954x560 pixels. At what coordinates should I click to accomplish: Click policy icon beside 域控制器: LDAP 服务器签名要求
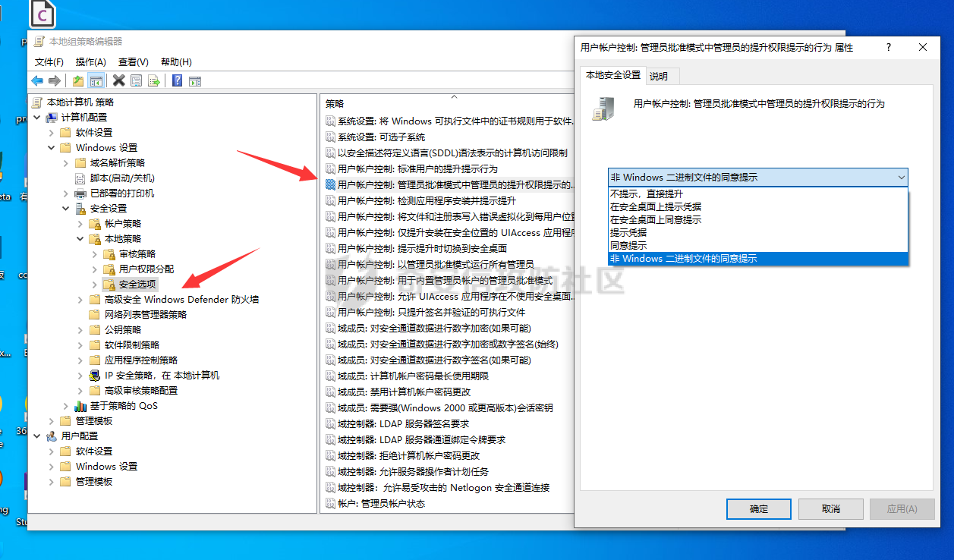coord(330,423)
